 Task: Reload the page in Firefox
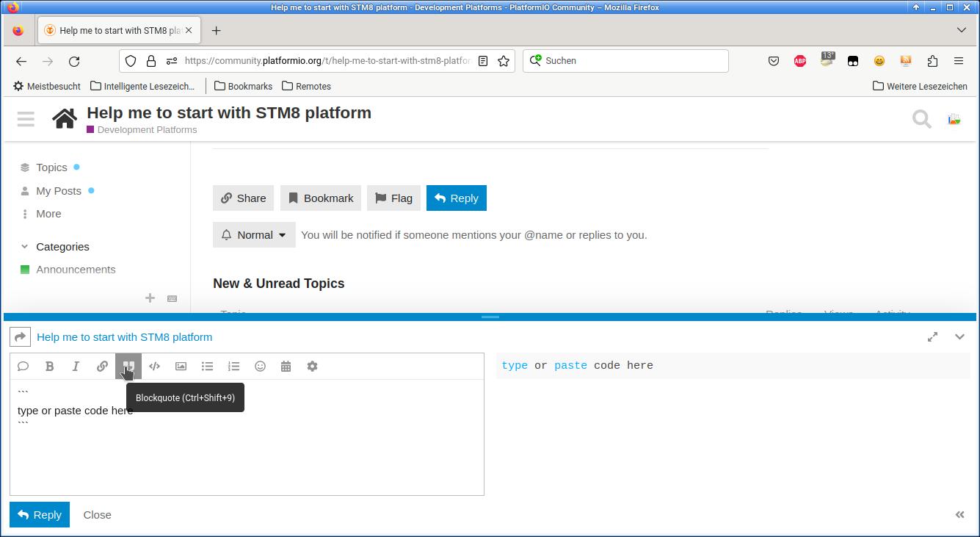coord(74,61)
